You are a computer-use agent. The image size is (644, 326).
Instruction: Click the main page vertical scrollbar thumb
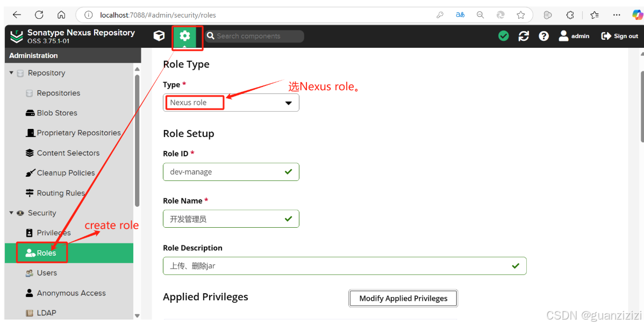pyautogui.click(x=642, y=107)
